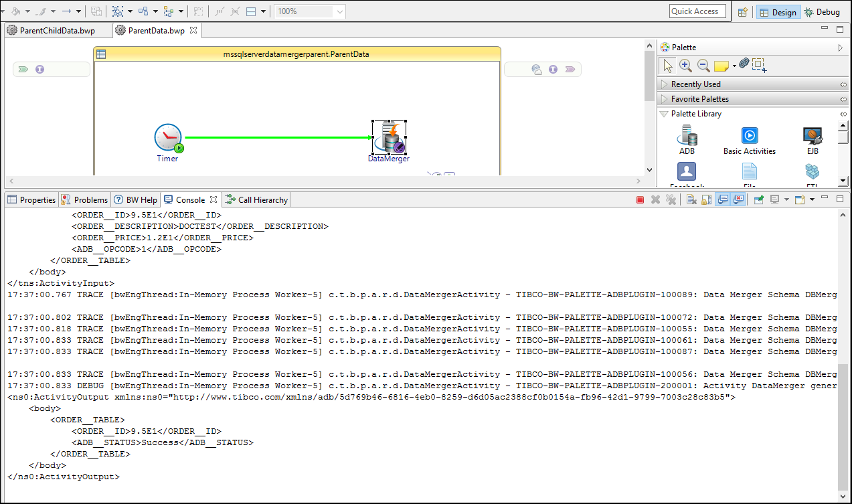Open the zoom 100% dropdown
Screen dimensions: 852x504
click(340, 11)
